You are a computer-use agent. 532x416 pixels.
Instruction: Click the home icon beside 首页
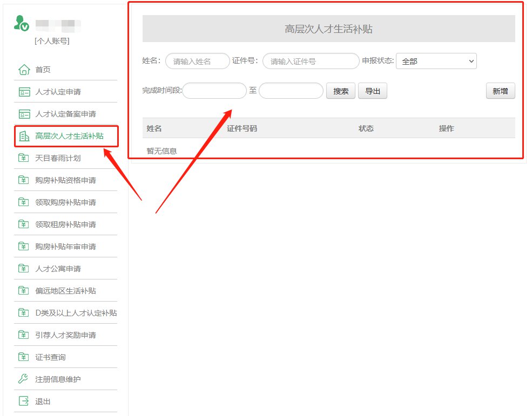[24, 70]
